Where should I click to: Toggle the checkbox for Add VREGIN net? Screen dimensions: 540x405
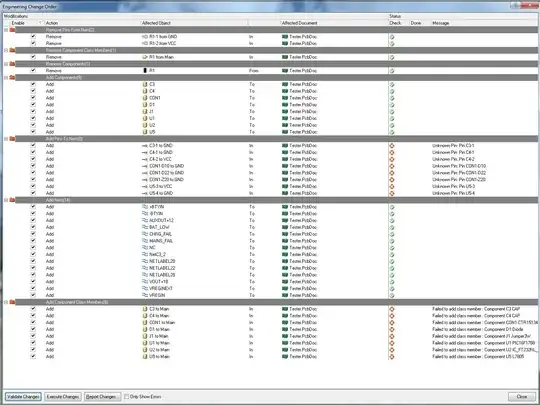tap(33, 295)
